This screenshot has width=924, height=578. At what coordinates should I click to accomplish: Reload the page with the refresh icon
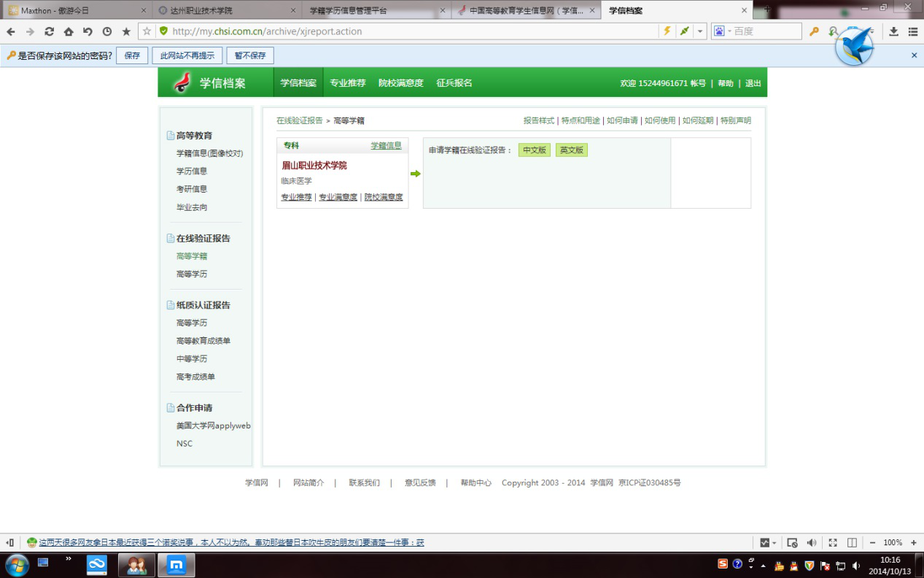(49, 31)
